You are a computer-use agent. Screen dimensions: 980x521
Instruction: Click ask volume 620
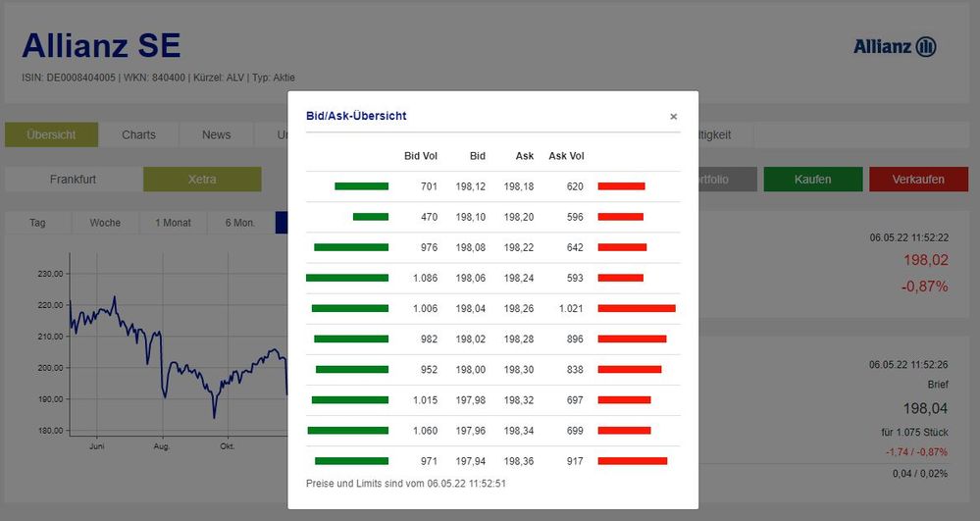click(x=575, y=186)
